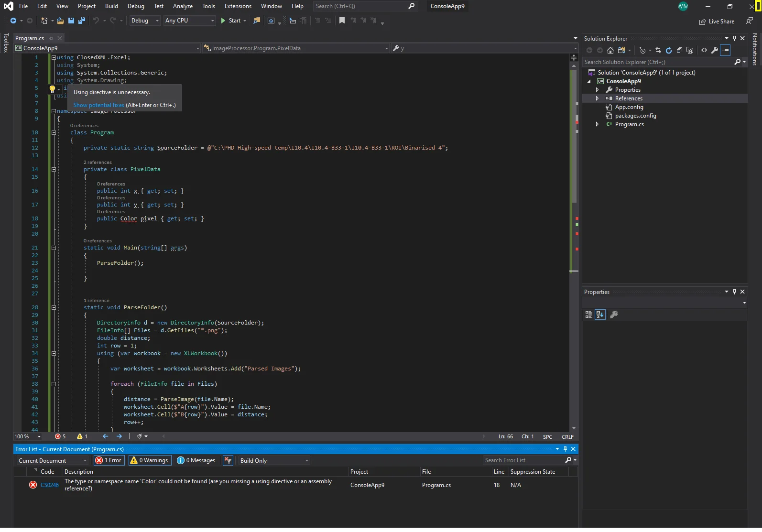This screenshot has width=762, height=532.
Task: Select App.config in Solution Explorer
Action: tap(629, 107)
